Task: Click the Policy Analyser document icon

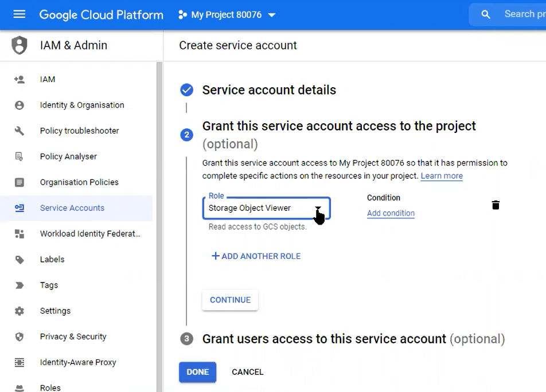Action: (19, 156)
